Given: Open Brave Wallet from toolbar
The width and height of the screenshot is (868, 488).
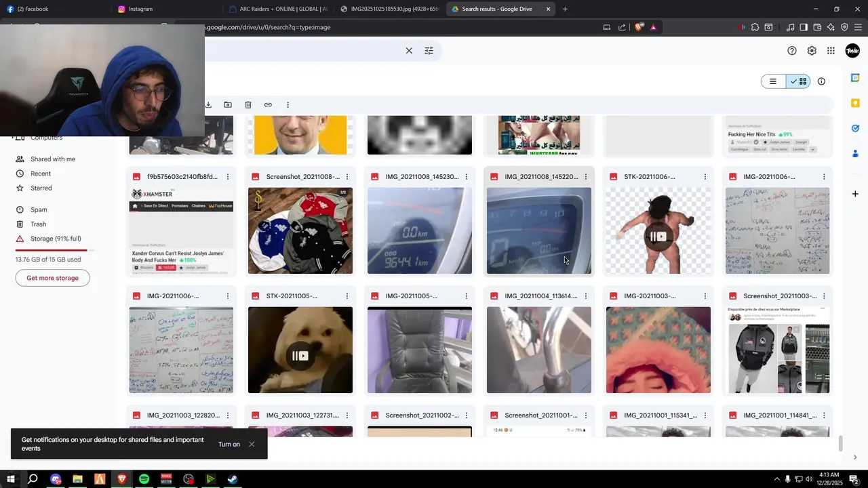Looking at the screenshot, I should [817, 27].
